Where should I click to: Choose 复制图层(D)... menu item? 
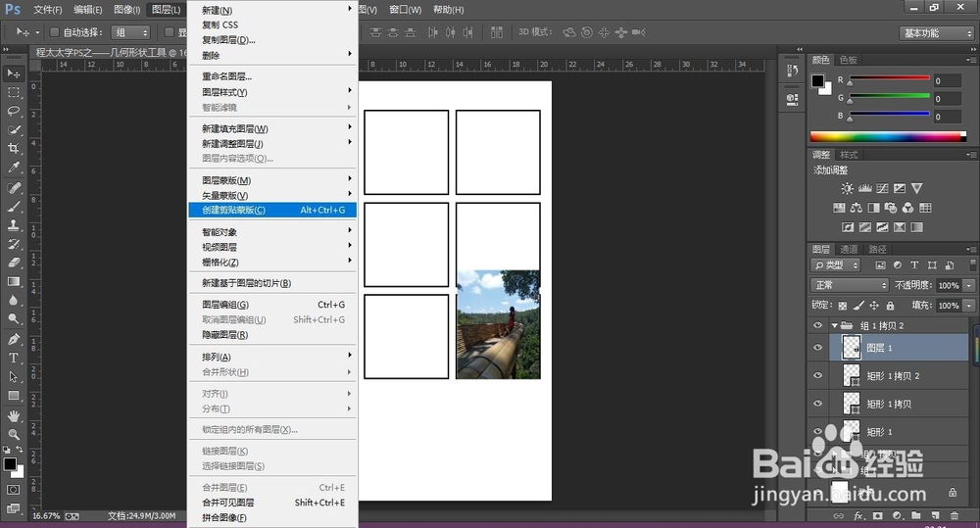[x=272, y=40]
